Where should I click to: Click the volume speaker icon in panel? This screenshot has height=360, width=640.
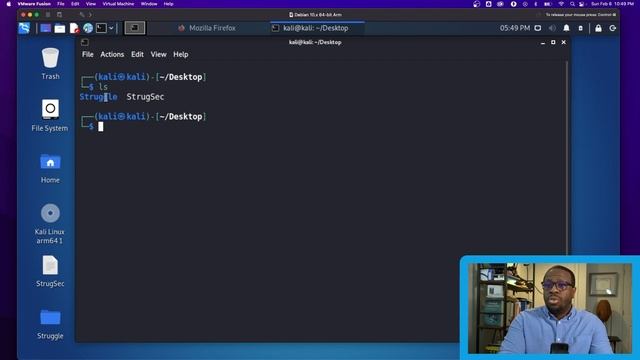pyautogui.click(x=552, y=28)
